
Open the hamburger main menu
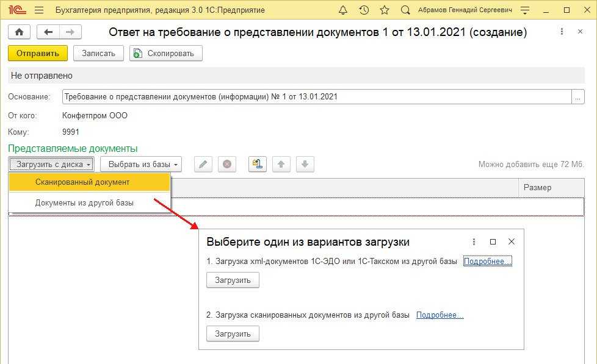point(39,10)
